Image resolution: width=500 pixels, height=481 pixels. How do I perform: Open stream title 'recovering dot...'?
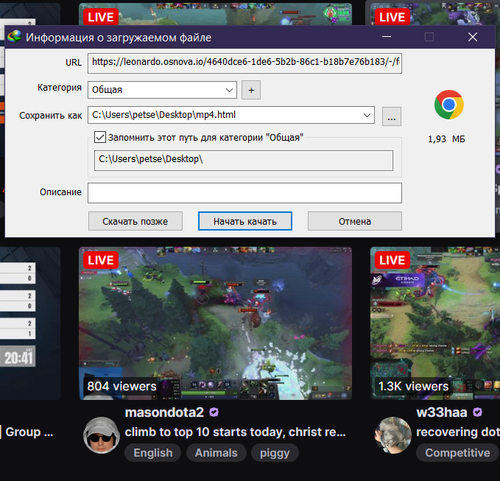point(458,432)
